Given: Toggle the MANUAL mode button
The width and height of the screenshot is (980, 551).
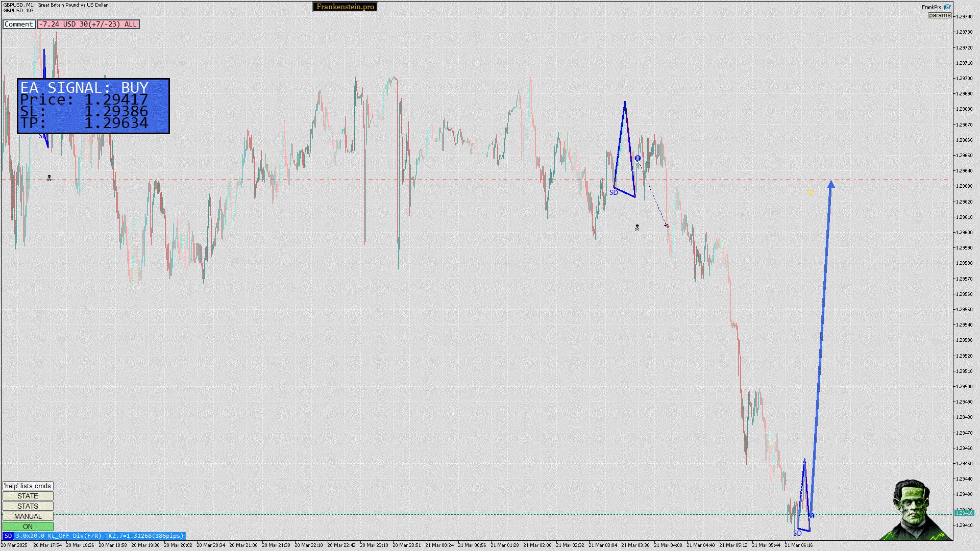Looking at the screenshot, I should tap(28, 516).
